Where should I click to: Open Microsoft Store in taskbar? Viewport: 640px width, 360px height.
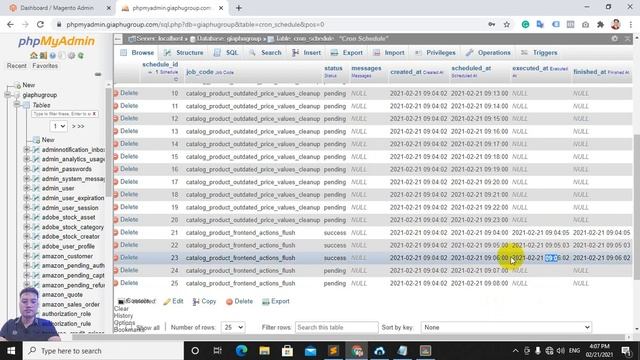click(287, 351)
